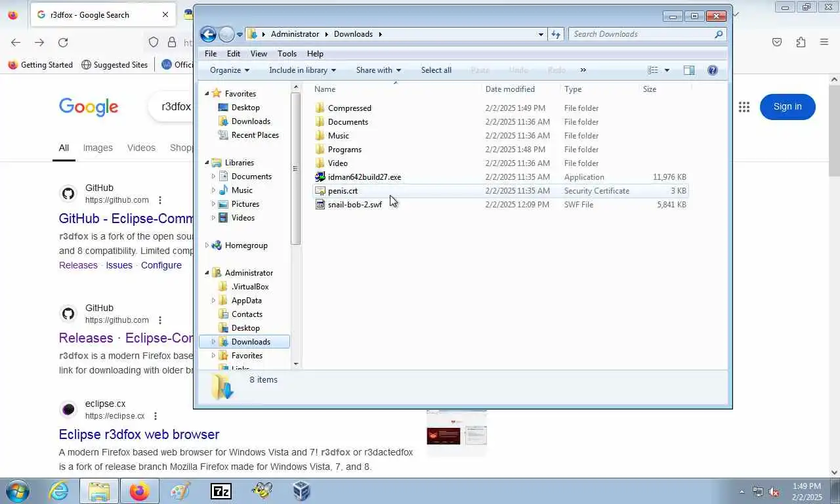Expand the Pictures library node
This screenshot has height=504, width=840.
tap(213, 204)
